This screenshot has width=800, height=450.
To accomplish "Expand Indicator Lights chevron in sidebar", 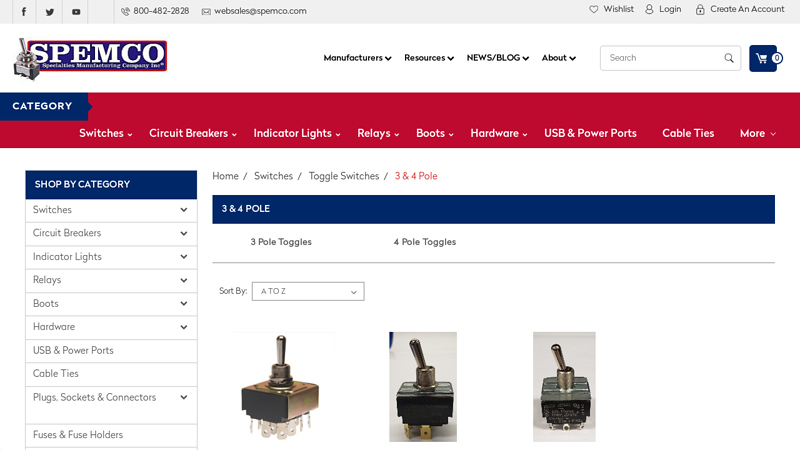I will point(184,257).
